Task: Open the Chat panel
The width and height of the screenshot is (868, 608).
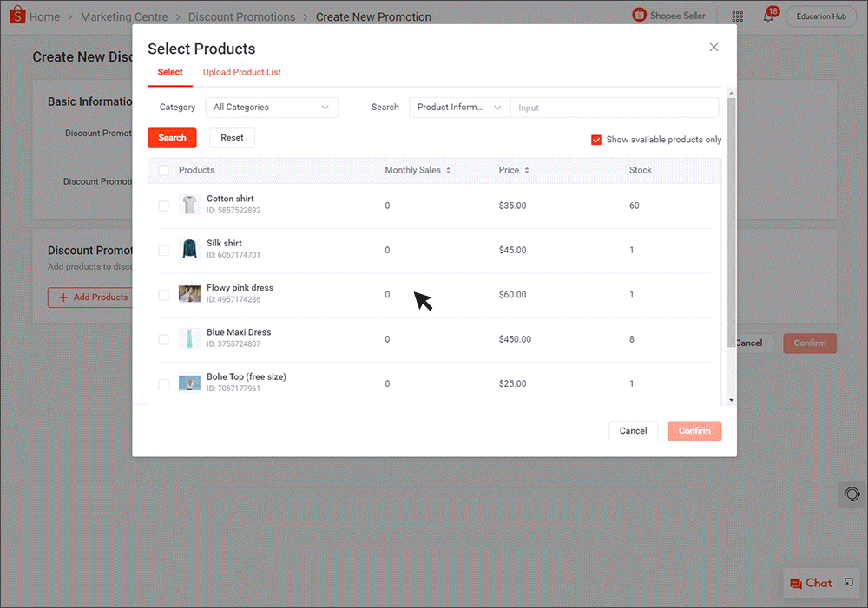Action: pos(812,583)
